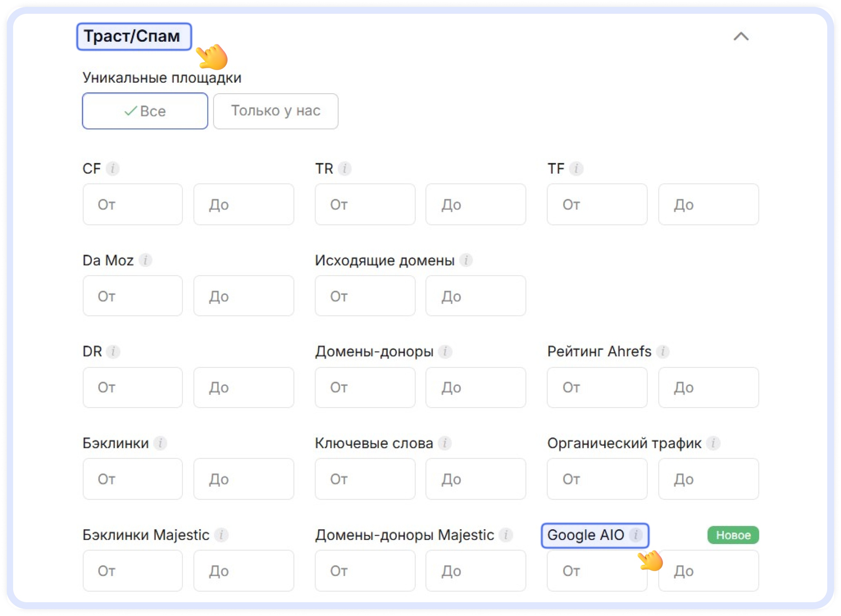Click the DR До input field

point(244,388)
